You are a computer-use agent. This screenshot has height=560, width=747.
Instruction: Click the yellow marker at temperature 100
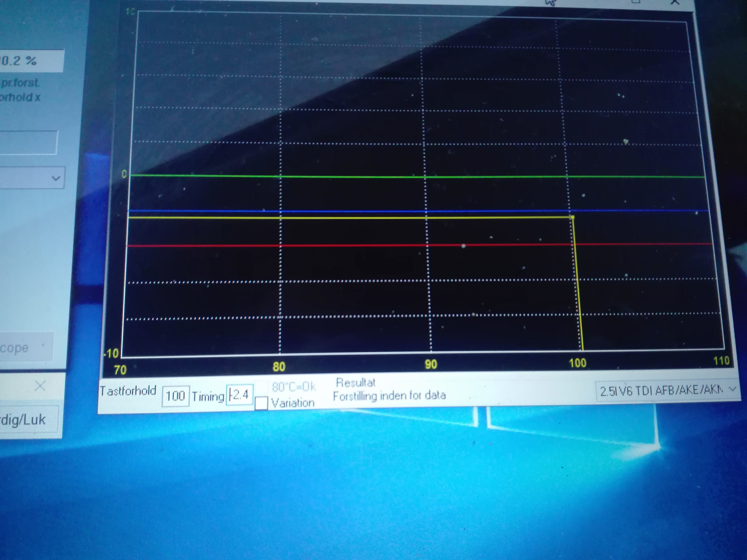click(572, 217)
